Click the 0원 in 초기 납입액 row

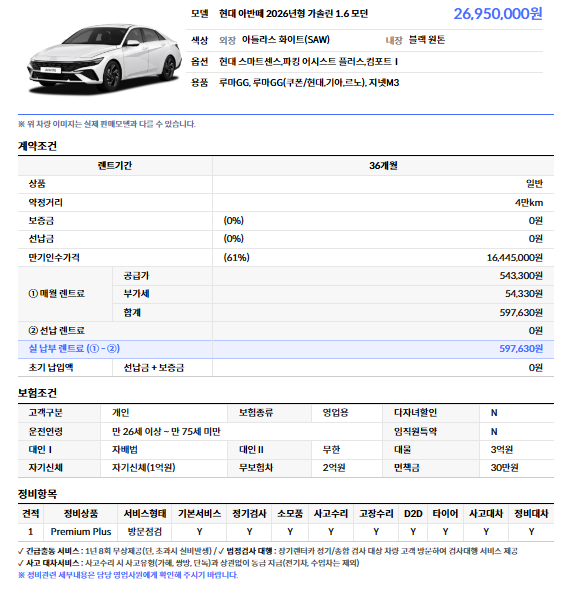point(536,368)
